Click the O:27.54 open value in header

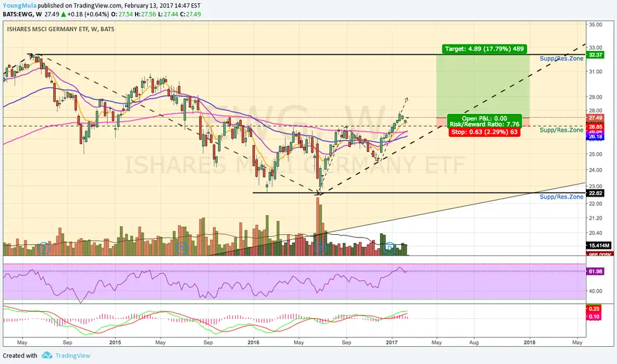coord(122,14)
